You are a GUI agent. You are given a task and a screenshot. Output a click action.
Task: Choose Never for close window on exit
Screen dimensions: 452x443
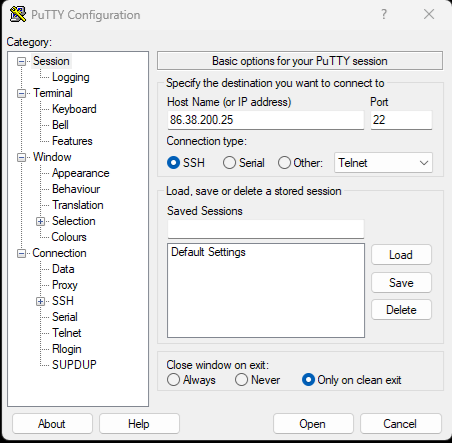241,380
